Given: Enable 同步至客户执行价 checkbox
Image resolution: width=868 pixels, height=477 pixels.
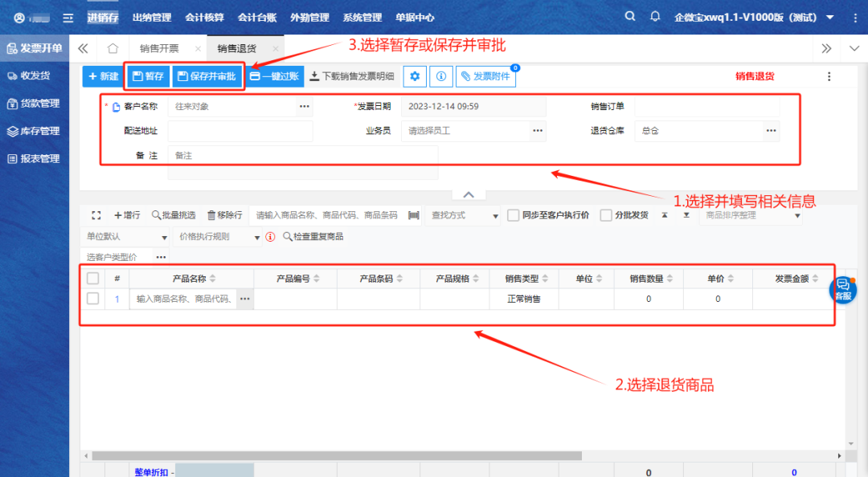Looking at the screenshot, I should 514,215.
